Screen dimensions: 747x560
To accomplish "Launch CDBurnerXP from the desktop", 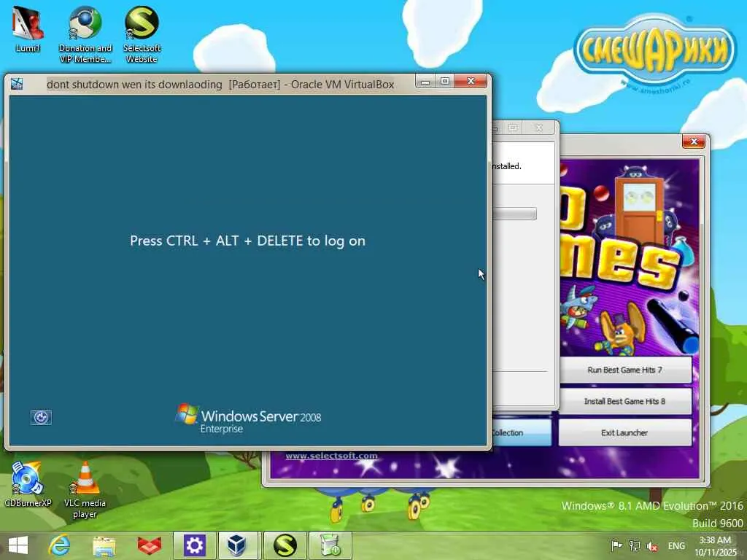I will 28,483.
